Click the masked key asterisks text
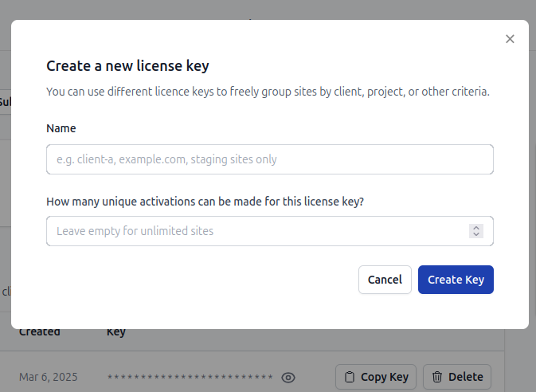The width and height of the screenshot is (536, 392). [190, 378]
